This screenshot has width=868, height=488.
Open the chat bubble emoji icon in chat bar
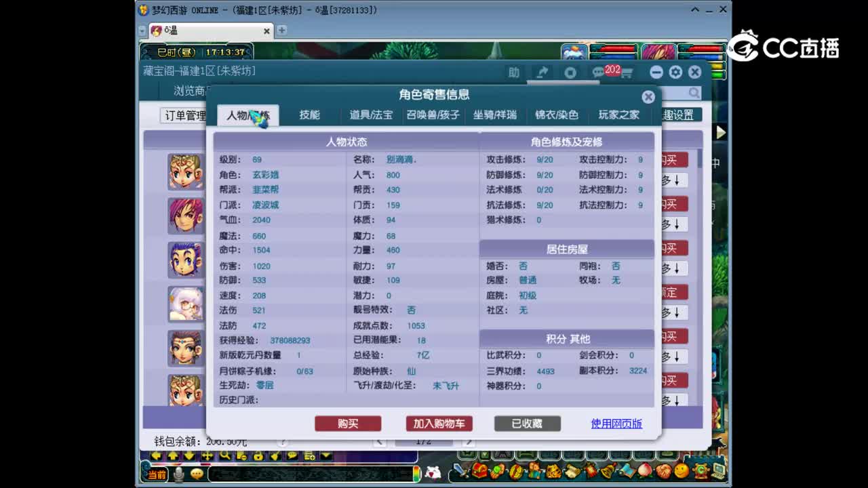click(197, 474)
